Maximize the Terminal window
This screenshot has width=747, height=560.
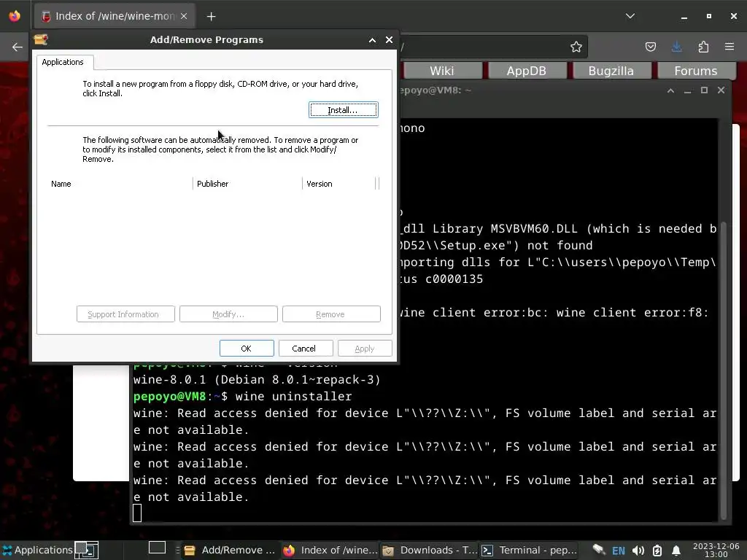[x=704, y=90]
